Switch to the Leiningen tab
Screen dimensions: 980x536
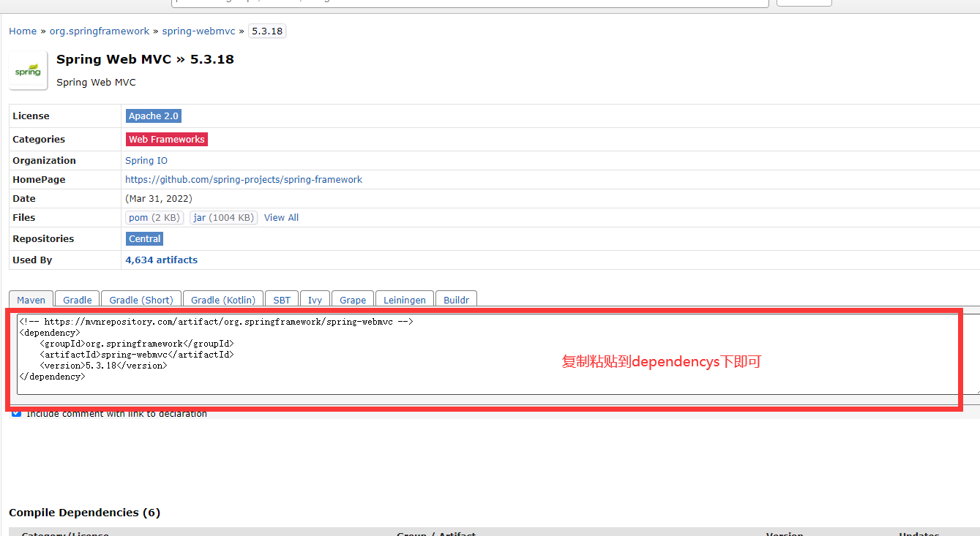[405, 300]
